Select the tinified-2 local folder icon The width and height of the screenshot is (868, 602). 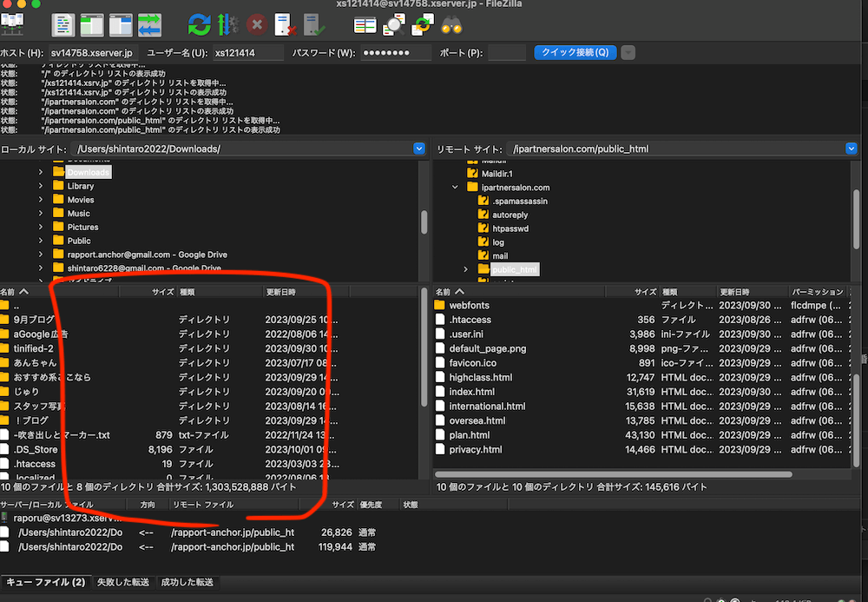pos(4,348)
